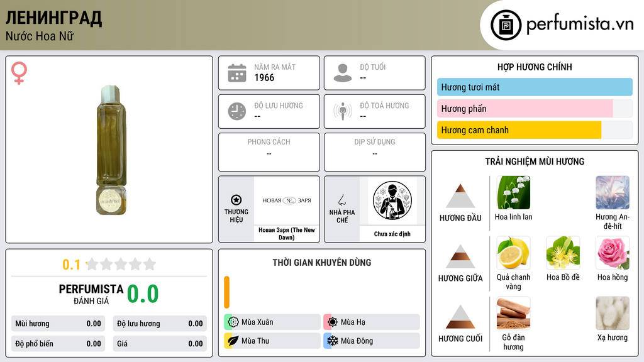
Task: Click the perfumista.vn site name
Action: tap(580, 25)
